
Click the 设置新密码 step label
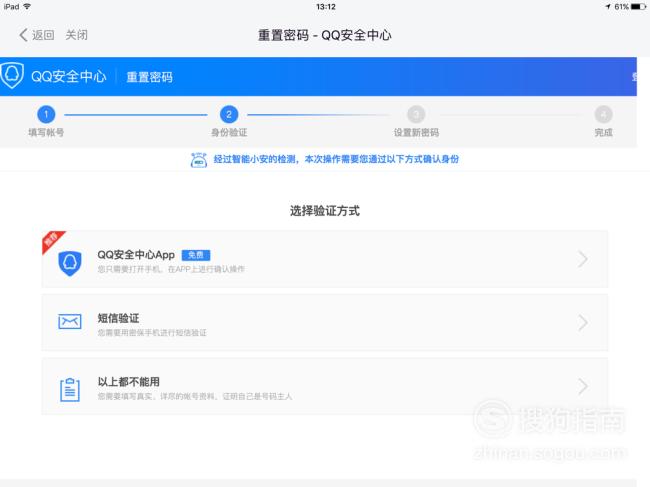(416, 133)
